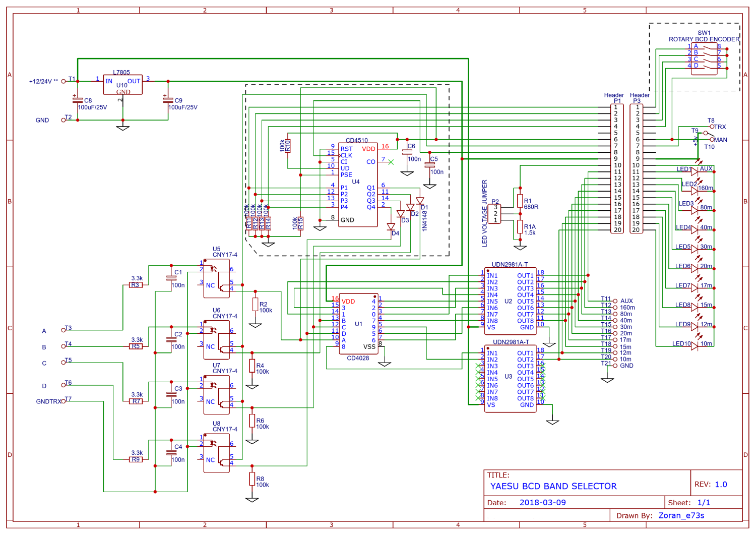Click the T8 TRX test point

pos(712,127)
